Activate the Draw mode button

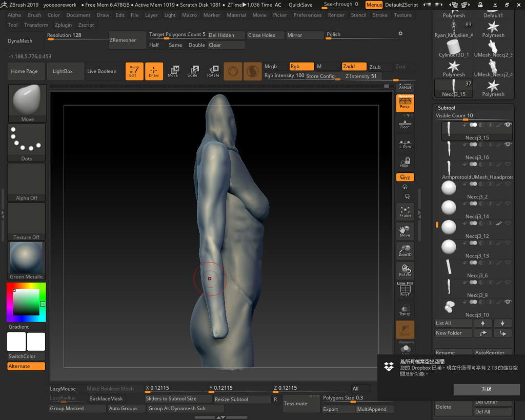tap(154, 71)
